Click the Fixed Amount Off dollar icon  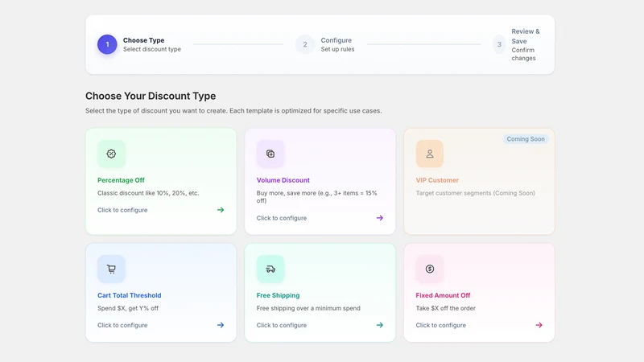coord(430,269)
